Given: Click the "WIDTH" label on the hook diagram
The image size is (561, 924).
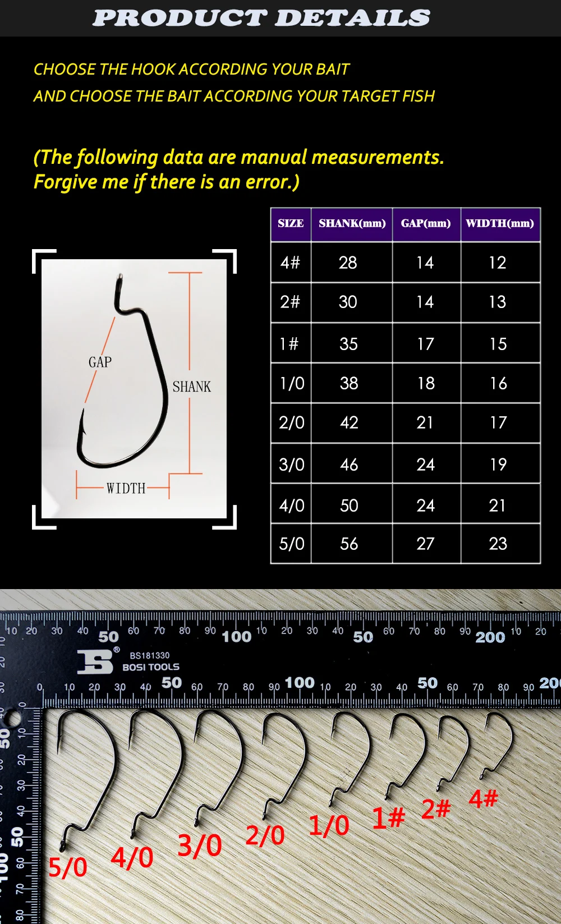Looking at the screenshot, I should point(126,488).
